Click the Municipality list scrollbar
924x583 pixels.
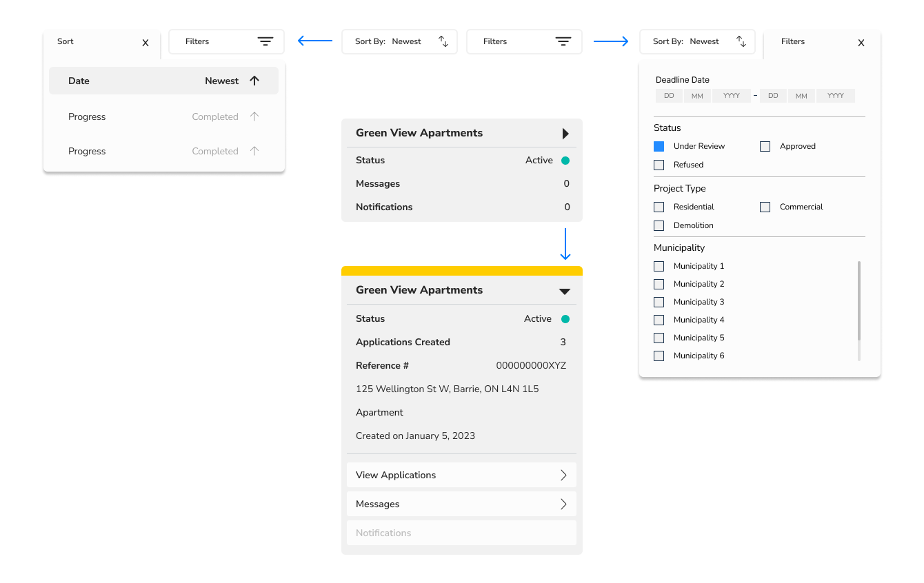coord(859,300)
